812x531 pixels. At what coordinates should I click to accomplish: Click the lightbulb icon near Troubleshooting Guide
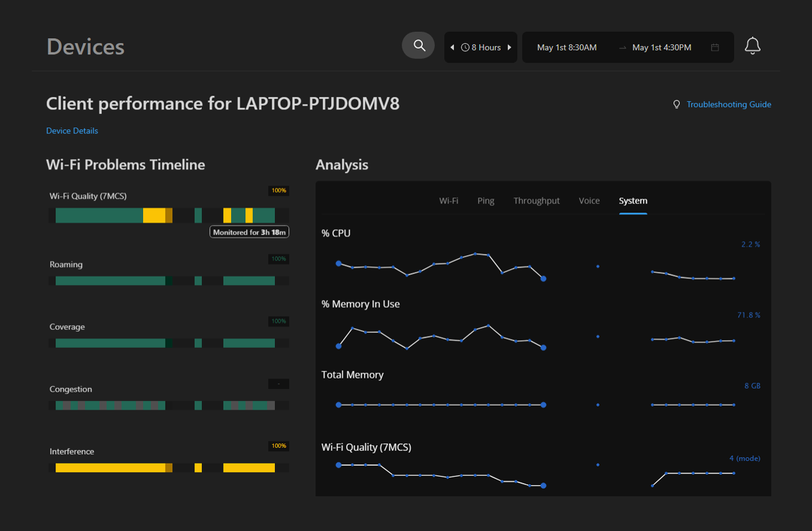coord(676,104)
